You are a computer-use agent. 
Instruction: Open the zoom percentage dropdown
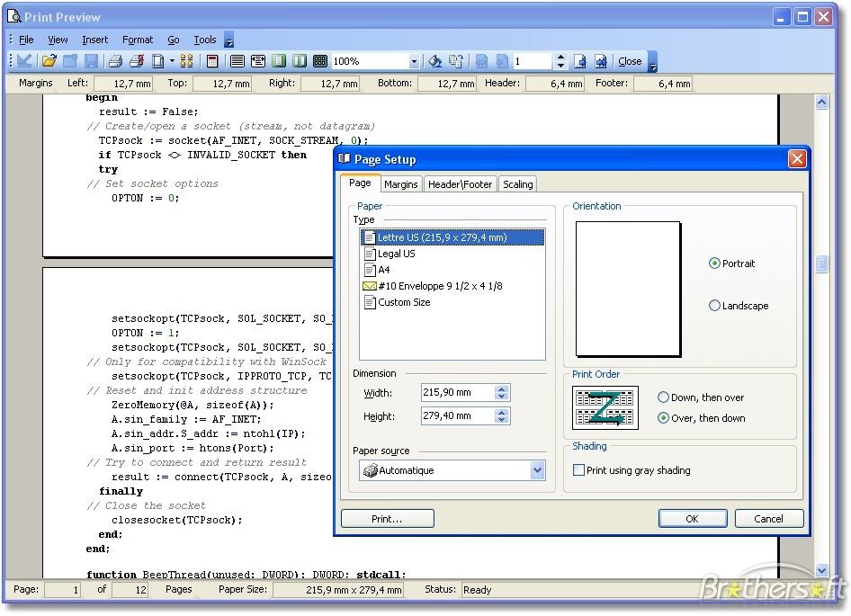click(x=414, y=61)
